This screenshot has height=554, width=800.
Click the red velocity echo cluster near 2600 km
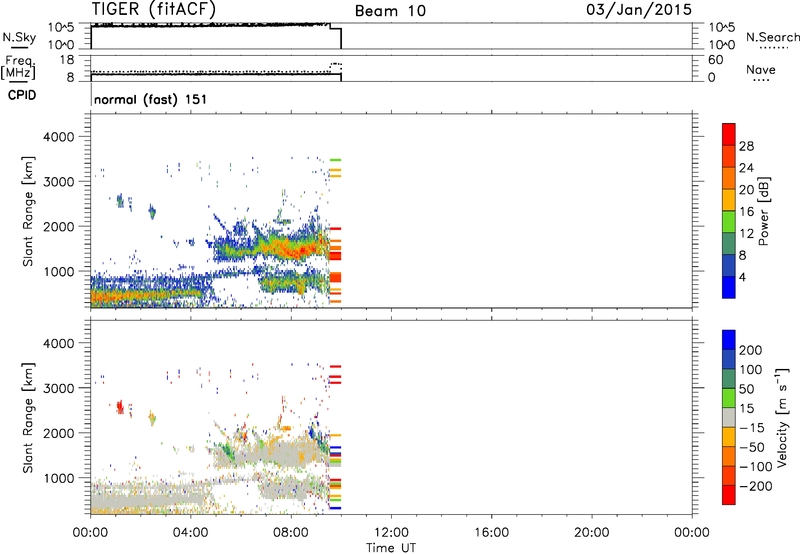coord(120,407)
